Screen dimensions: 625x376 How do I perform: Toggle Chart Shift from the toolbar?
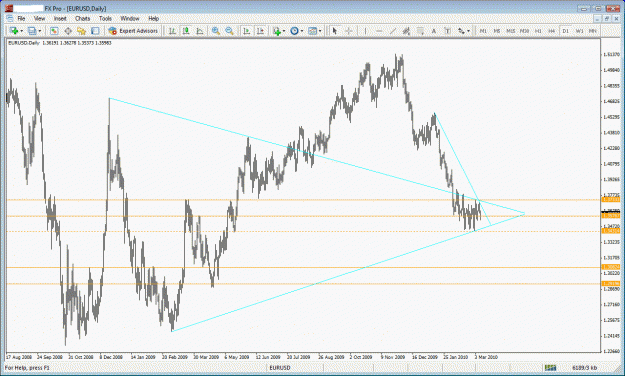point(260,31)
